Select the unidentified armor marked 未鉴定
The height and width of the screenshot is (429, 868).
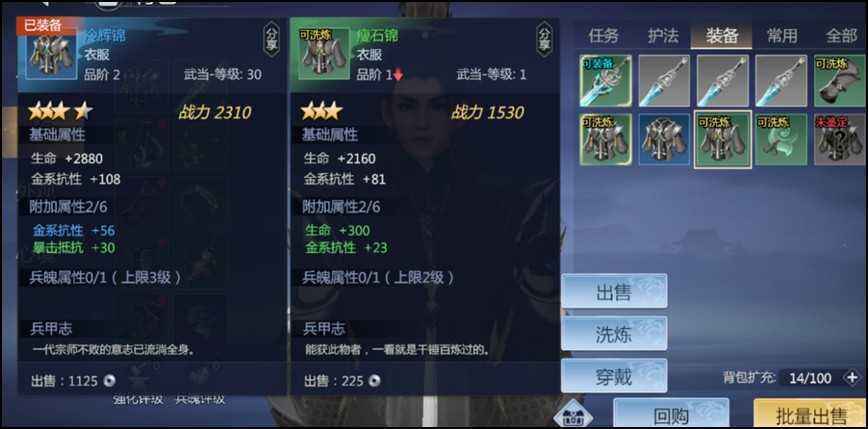(839, 139)
